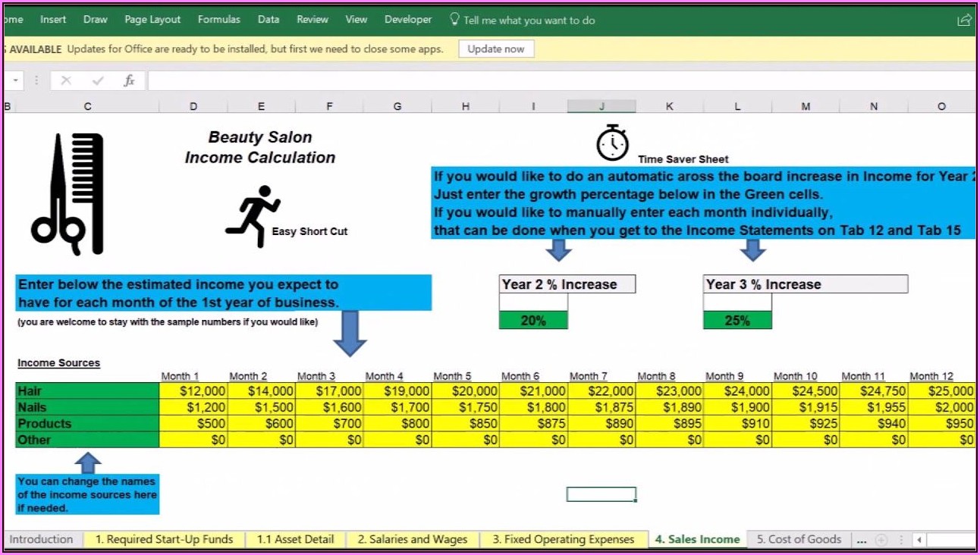Switch to 3. Fixed Operating Expenses sheet
980x555 pixels.
pos(564,540)
